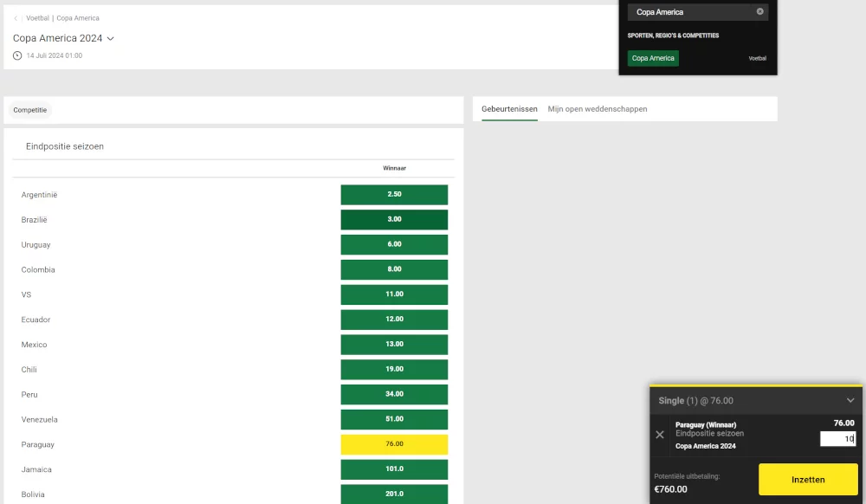Expand the Copa America 2024 title dropdown
The width and height of the screenshot is (866, 504).
point(111,39)
